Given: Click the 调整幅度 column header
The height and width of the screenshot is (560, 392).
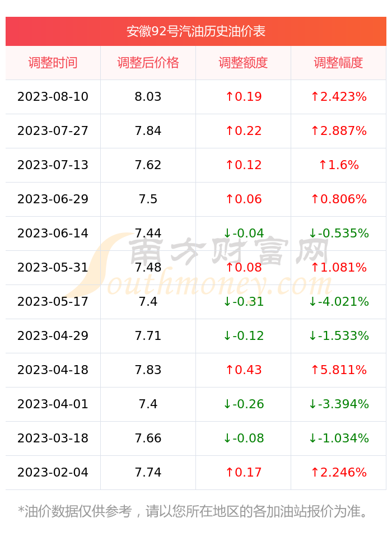Looking at the screenshot, I should 338,63.
